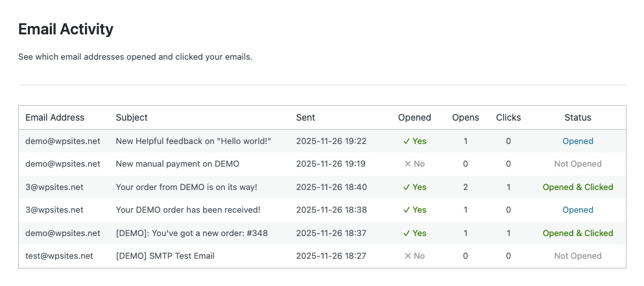Select the 'New manual payment on DEMO' subject

[178, 164]
